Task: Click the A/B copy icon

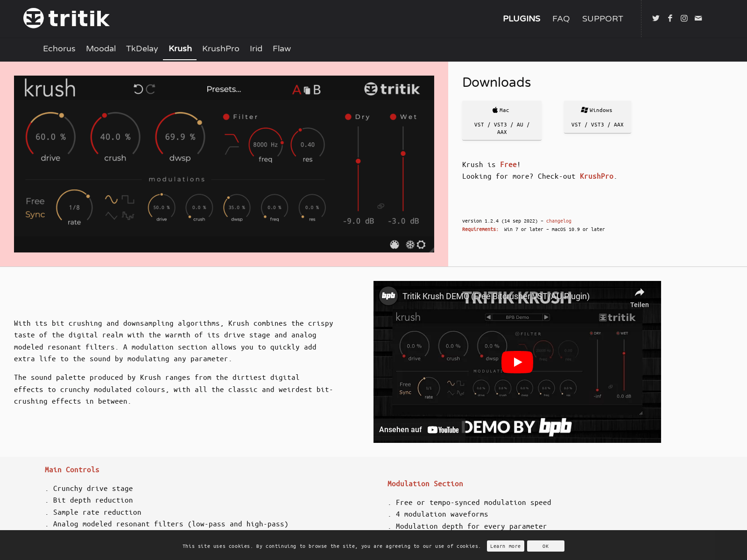Action: 307,90
